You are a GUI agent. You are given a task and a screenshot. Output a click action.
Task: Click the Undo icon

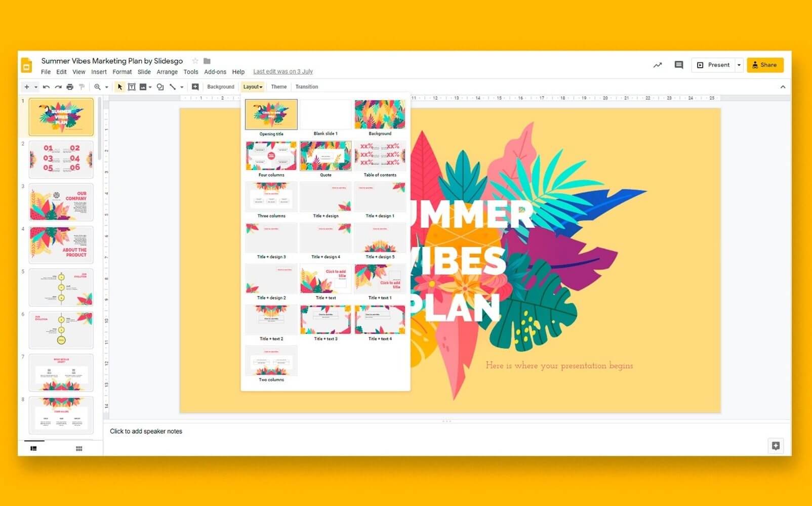click(x=46, y=87)
